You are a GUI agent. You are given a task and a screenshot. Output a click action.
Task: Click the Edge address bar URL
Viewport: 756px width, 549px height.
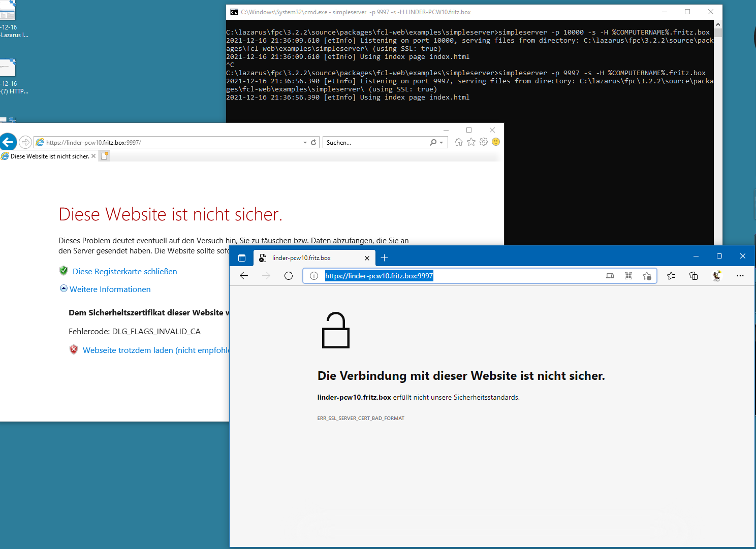click(x=379, y=276)
